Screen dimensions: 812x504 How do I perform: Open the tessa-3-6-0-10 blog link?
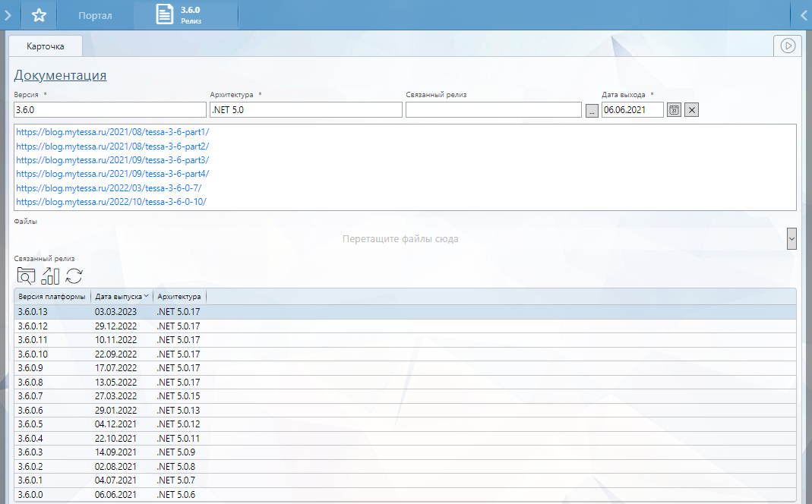pyautogui.click(x=111, y=202)
